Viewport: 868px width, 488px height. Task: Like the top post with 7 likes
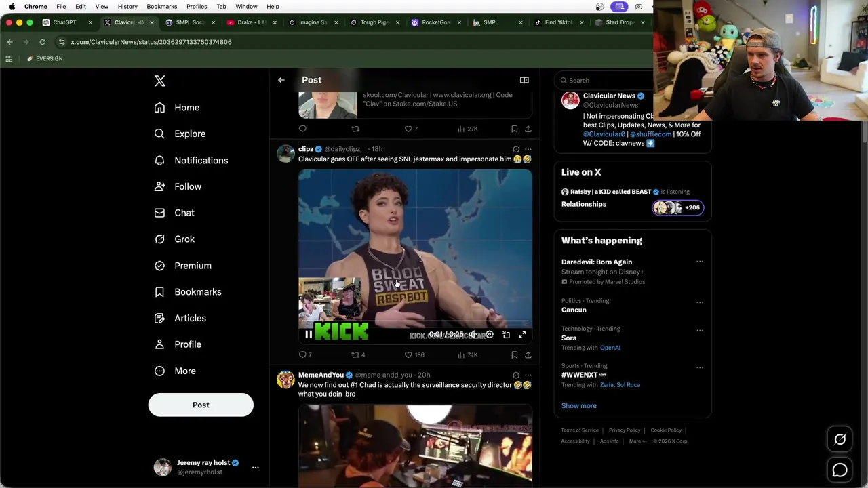(x=411, y=129)
